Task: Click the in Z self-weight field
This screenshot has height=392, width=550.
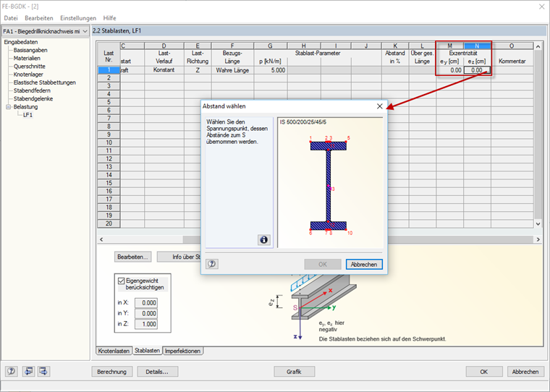Action: tap(146, 324)
